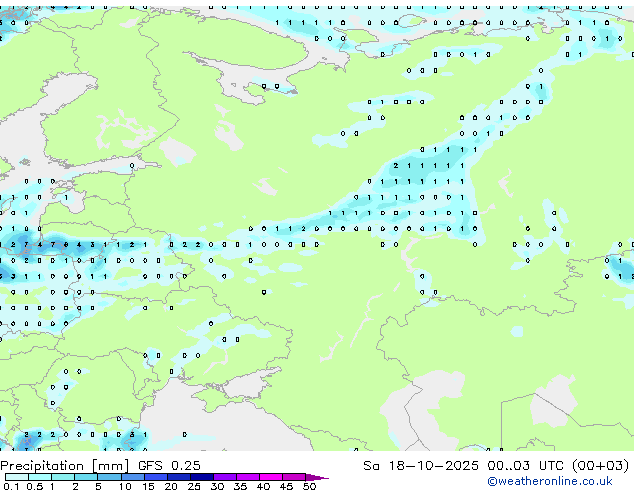The height and width of the screenshot is (490, 634).
Task: Click the 'GFS 0.25' model label
Action: (x=169, y=466)
